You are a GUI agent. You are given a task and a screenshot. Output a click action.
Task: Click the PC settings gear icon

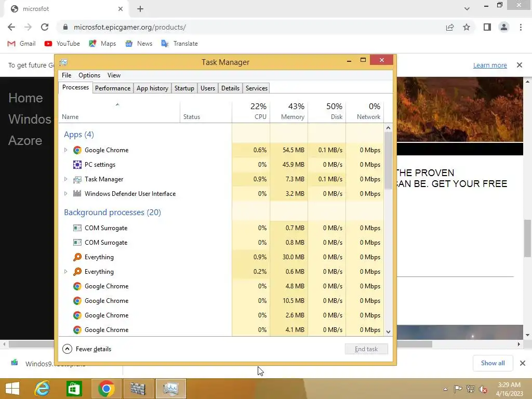(77, 165)
